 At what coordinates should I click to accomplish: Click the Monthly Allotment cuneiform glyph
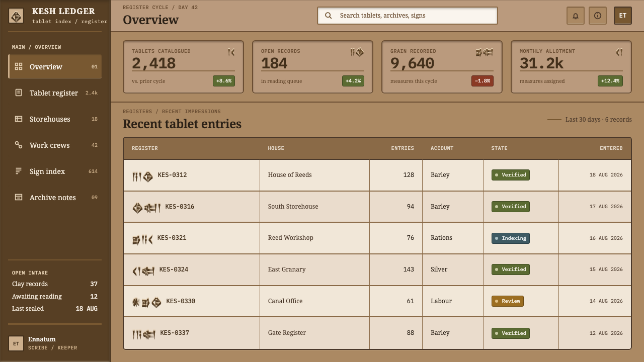tap(619, 52)
